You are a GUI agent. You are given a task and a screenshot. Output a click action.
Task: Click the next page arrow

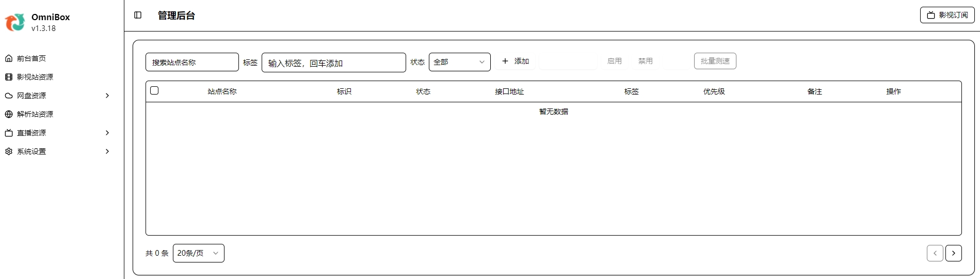(x=954, y=253)
